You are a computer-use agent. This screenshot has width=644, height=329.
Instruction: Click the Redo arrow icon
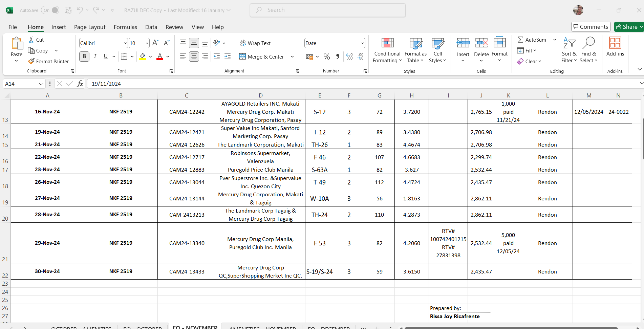(x=96, y=10)
